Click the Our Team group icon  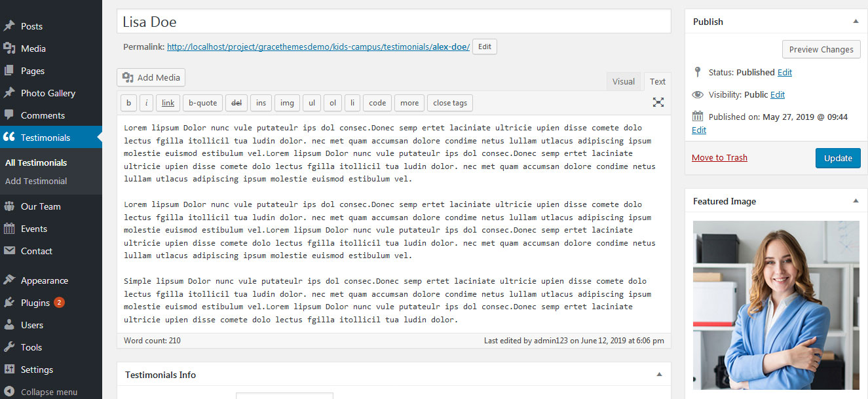[x=9, y=206]
